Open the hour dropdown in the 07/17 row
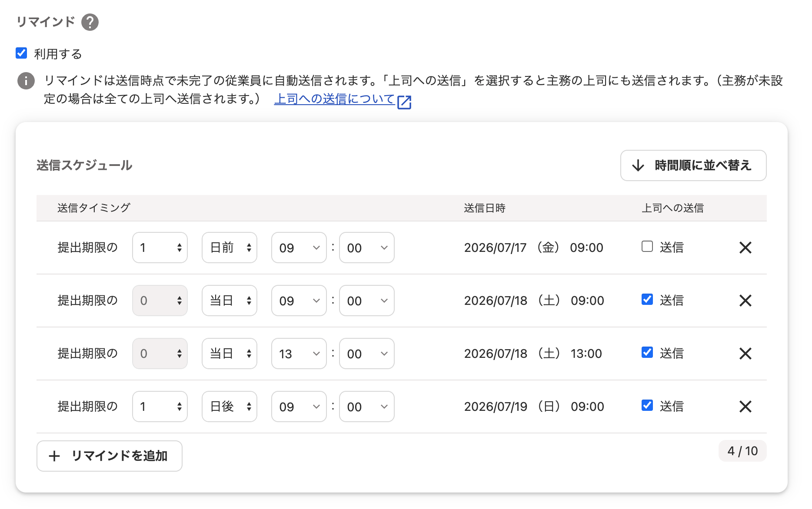Screen dimensions: 812x509 click(x=299, y=248)
